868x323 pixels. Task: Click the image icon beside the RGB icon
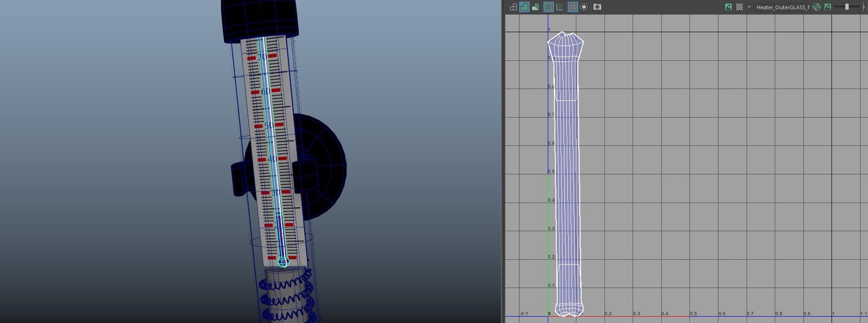pos(828,7)
